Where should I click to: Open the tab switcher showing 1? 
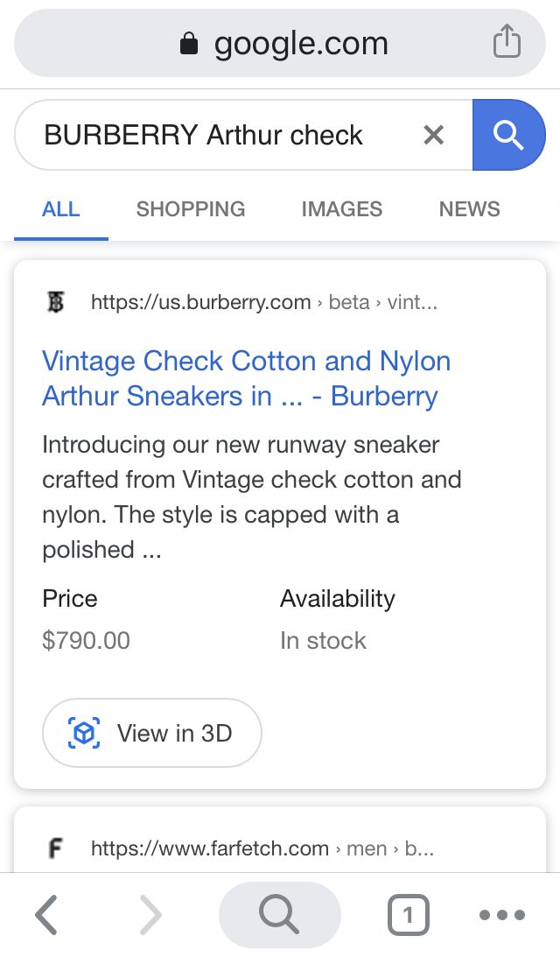[407, 916]
